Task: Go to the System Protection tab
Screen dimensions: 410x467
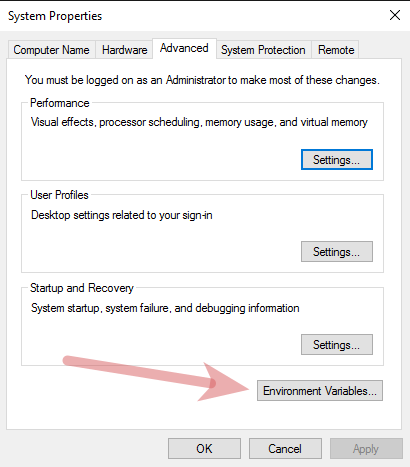Action: (x=263, y=50)
